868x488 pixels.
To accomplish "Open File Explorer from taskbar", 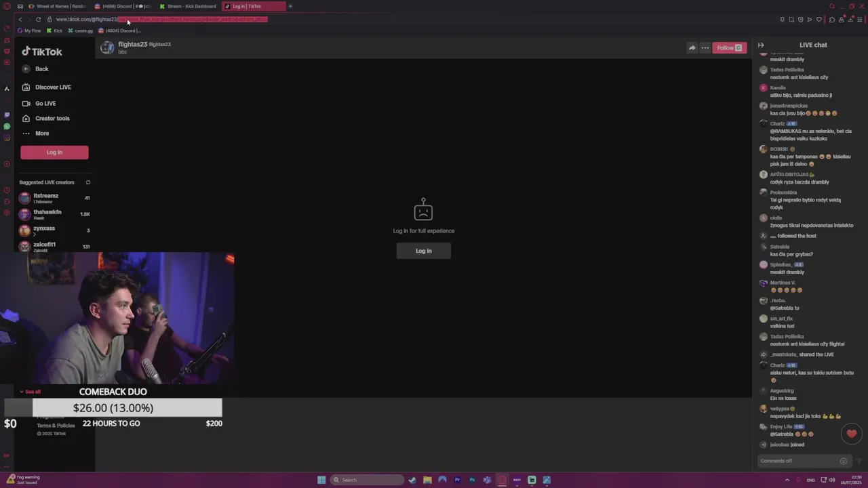I will (427, 480).
